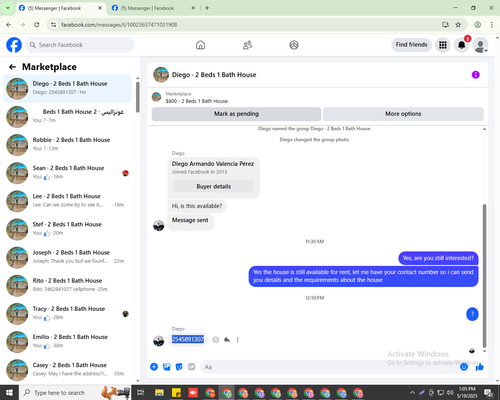Reply to Diego's phone number message
This screenshot has width=500, height=400.
click(227, 340)
